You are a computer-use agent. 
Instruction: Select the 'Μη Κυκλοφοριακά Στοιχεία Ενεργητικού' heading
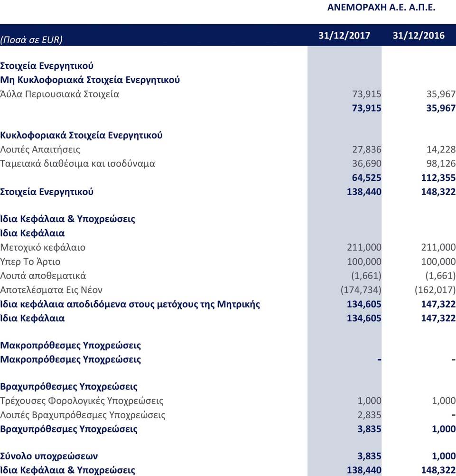pyautogui.click(x=90, y=80)
